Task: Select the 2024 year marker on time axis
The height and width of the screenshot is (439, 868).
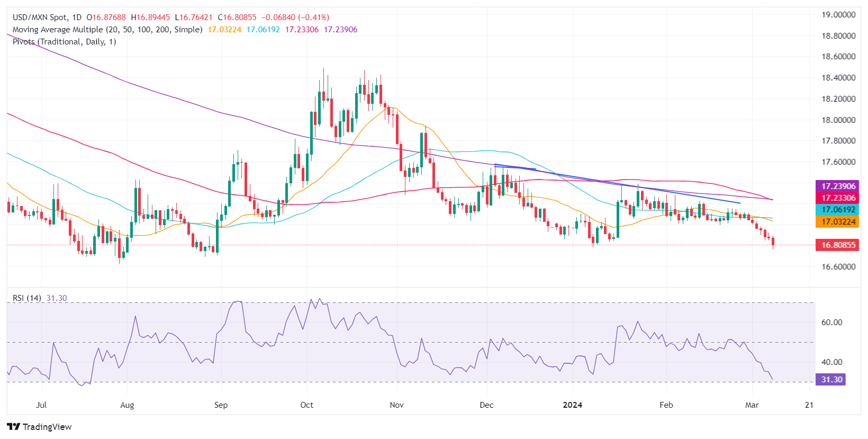Action: point(573,405)
